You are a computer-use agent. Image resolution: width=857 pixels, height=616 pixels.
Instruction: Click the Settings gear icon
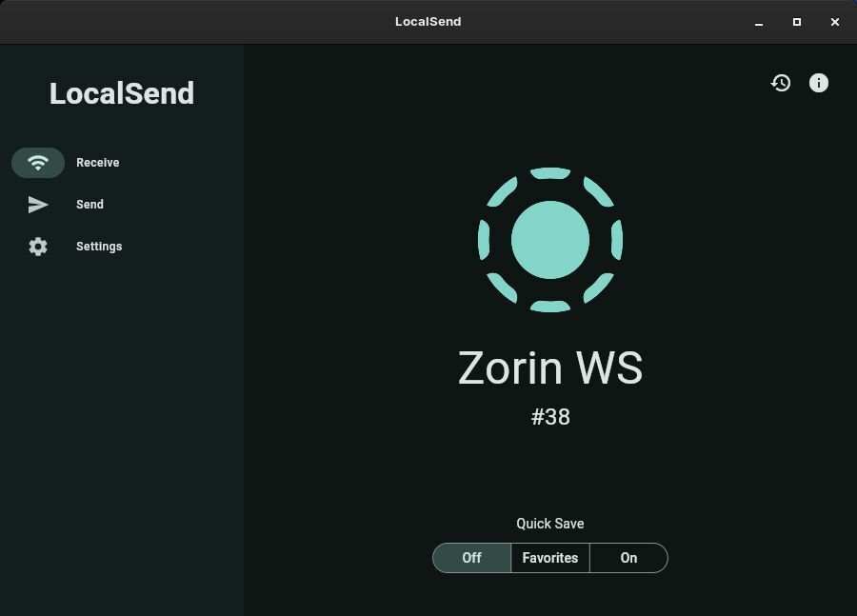point(38,247)
